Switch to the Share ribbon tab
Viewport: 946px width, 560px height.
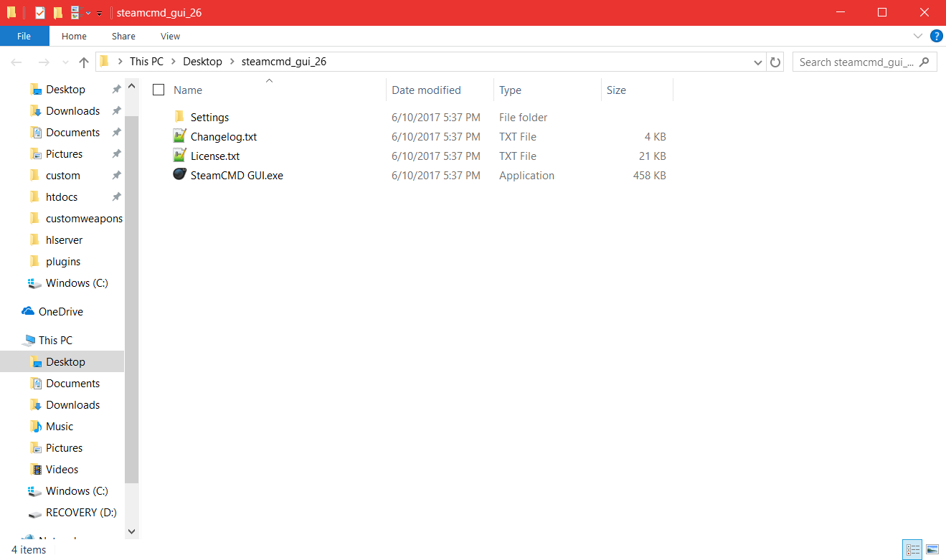point(123,36)
